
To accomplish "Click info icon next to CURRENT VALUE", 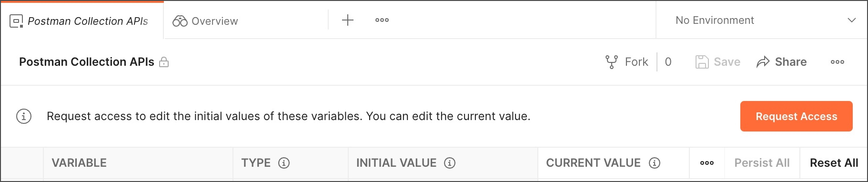I will pos(655,163).
